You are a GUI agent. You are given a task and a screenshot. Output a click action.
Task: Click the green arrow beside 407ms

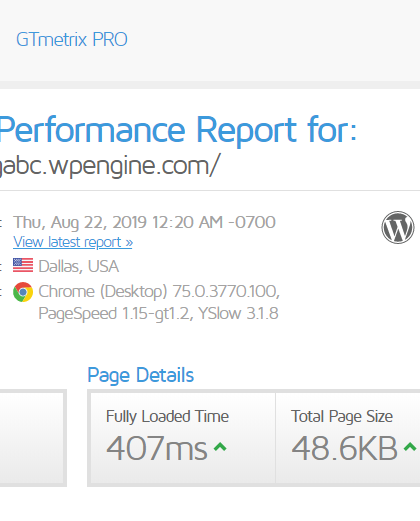pyautogui.click(x=220, y=447)
